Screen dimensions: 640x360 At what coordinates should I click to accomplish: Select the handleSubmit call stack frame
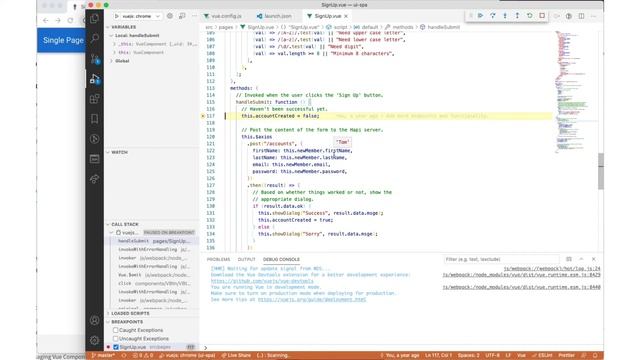pos(153,241)
